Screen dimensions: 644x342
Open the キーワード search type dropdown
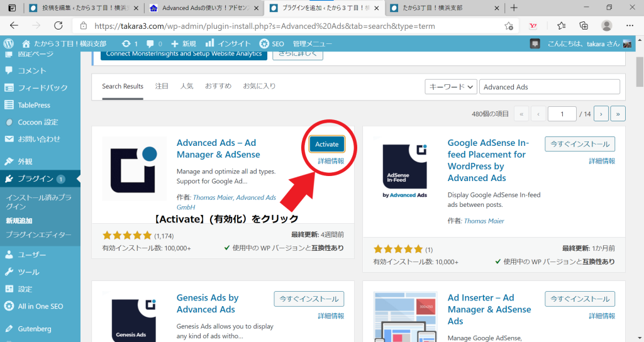450,87
